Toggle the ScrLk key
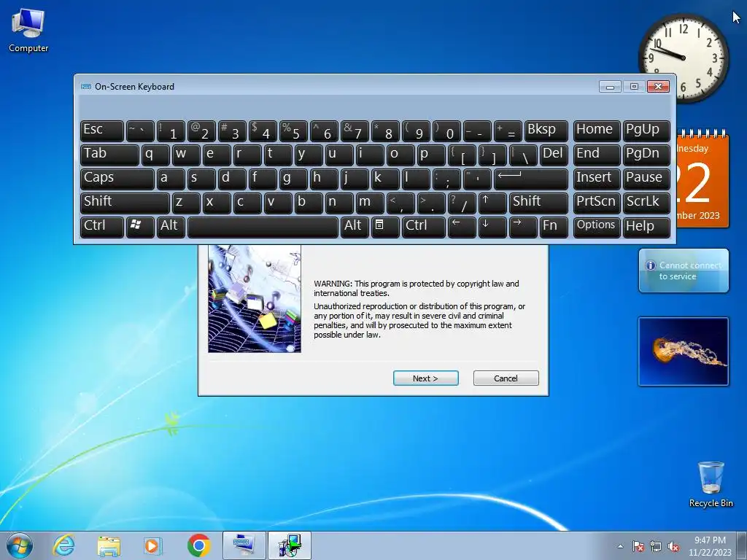Screen dimensions: 747x560 pyautogui.click(x=646, y=203)
